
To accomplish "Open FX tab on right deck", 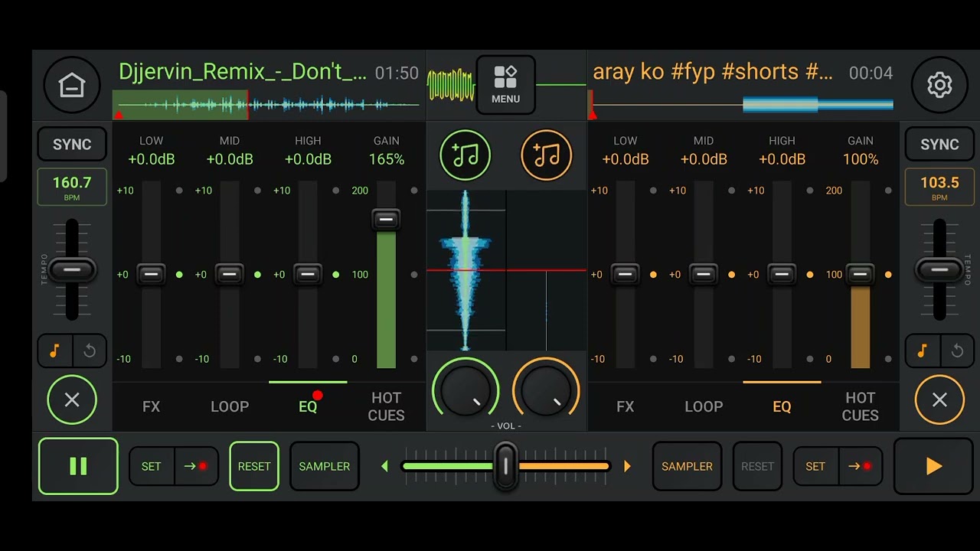I will coord(626,406).
